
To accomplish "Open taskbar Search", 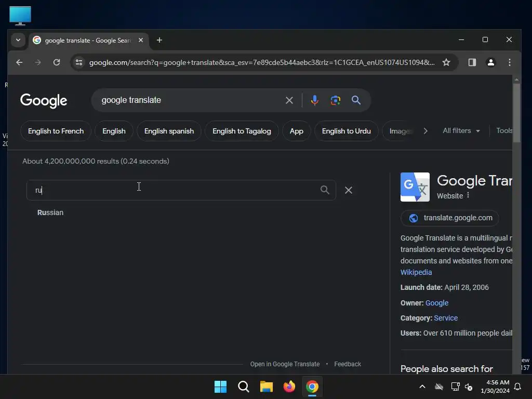I will click(244, 387).
